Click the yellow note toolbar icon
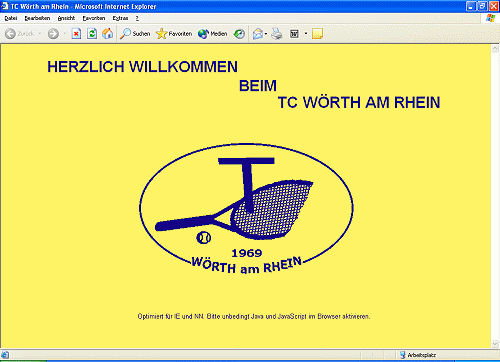 [317, 34]
